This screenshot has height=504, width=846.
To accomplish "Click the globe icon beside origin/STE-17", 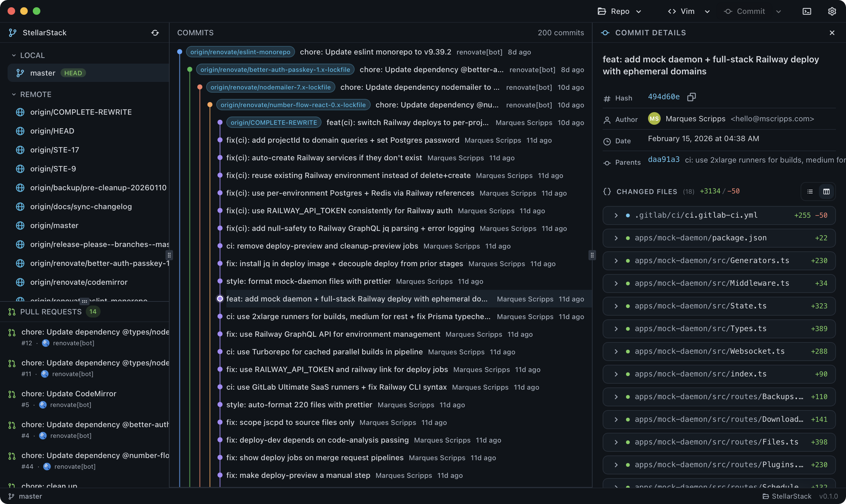I will click(20, 150).
